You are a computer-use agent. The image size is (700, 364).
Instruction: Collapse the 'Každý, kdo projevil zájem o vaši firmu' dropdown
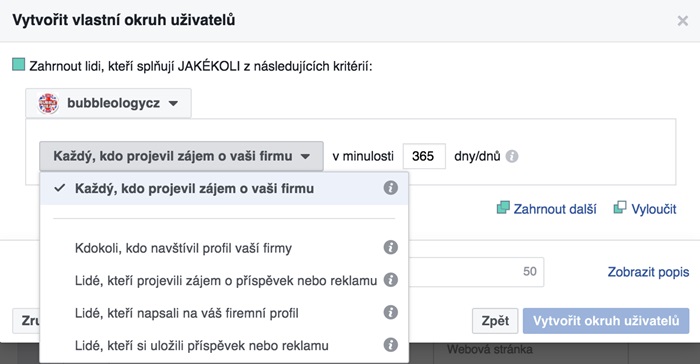(x=181, y=156)
